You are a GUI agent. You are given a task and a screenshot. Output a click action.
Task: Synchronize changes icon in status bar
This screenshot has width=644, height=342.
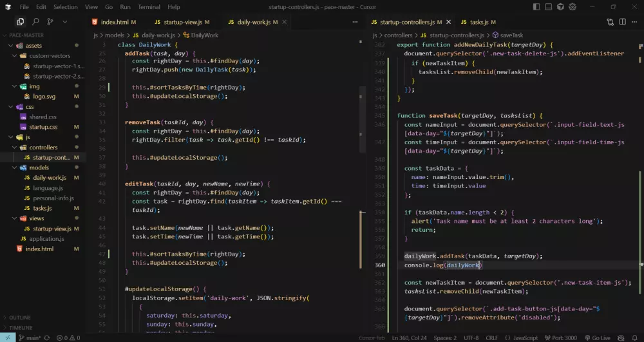pos(46,338)
